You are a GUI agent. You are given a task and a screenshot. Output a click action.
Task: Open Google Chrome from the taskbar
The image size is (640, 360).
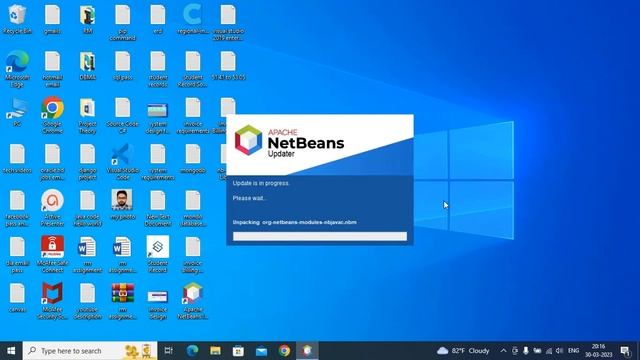(284, 351)
